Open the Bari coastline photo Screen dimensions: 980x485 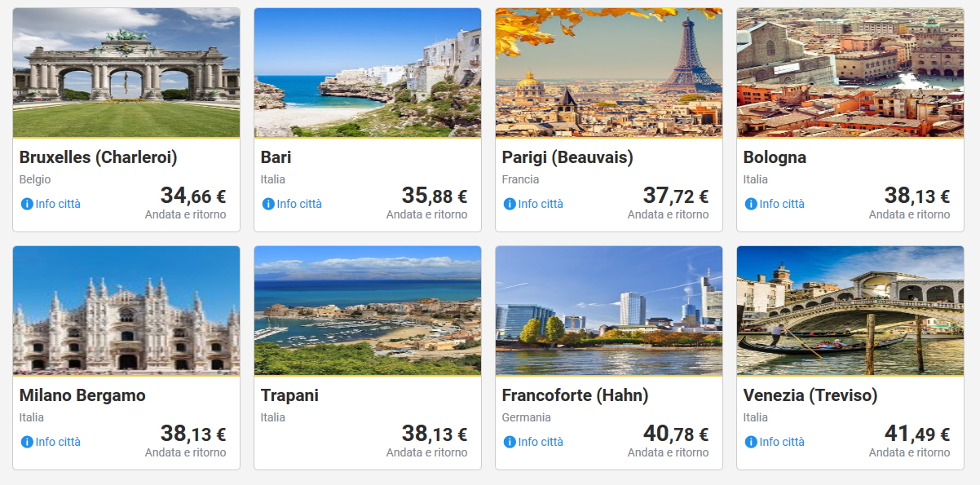point(368,73)
